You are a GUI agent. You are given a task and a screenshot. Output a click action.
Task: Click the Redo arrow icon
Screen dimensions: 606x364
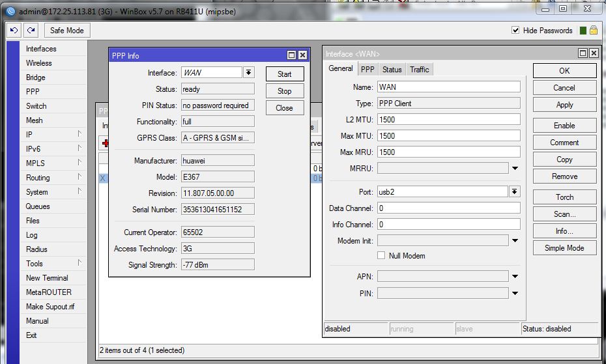coord(31,31)
